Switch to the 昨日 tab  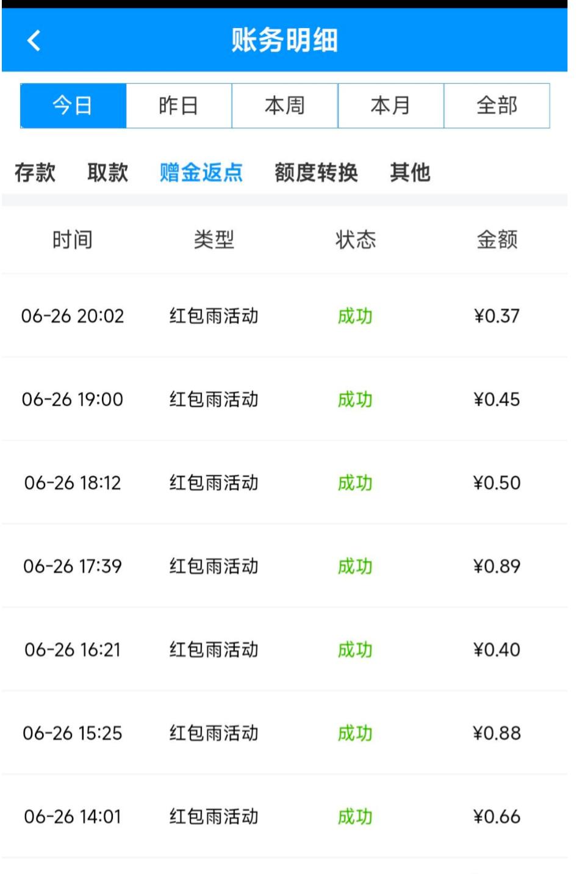tap(179, 106)
